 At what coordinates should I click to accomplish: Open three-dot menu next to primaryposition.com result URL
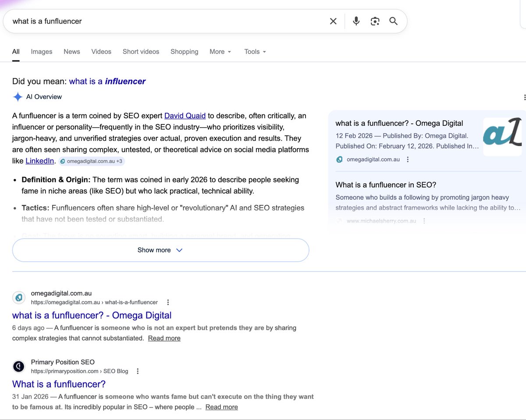138,371
